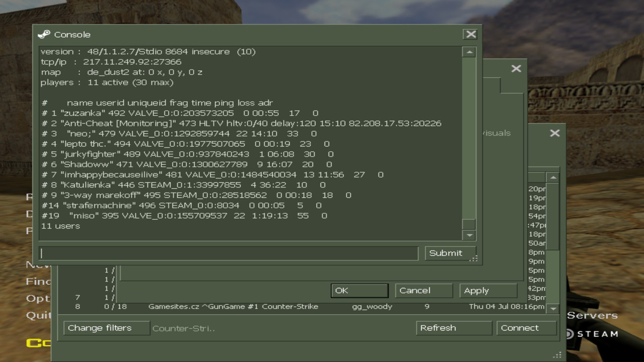This screenshot has width=644, height=362.
Task: Click the Console scrollbar up arrow
Action: tap(469, 52)
